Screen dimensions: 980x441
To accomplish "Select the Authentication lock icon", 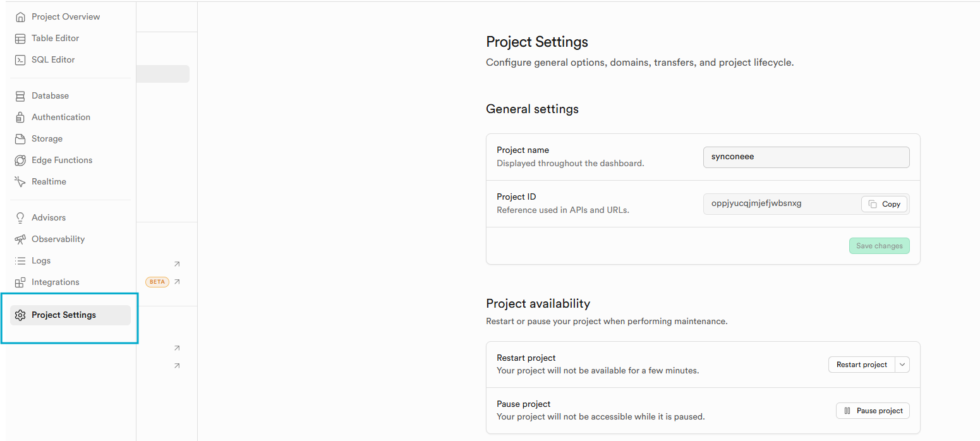I will click(21, 117).
